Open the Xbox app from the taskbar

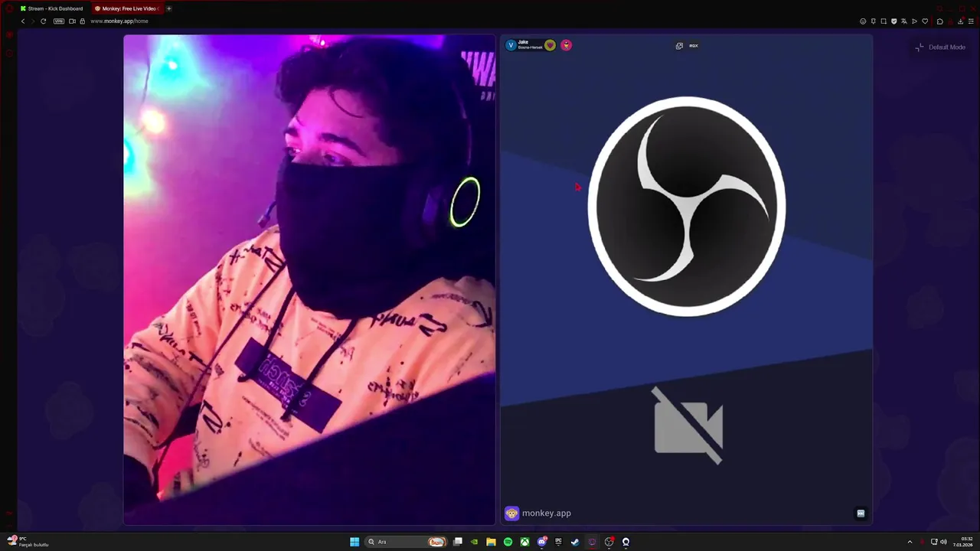pyautogui.click(x=524, y=542)
